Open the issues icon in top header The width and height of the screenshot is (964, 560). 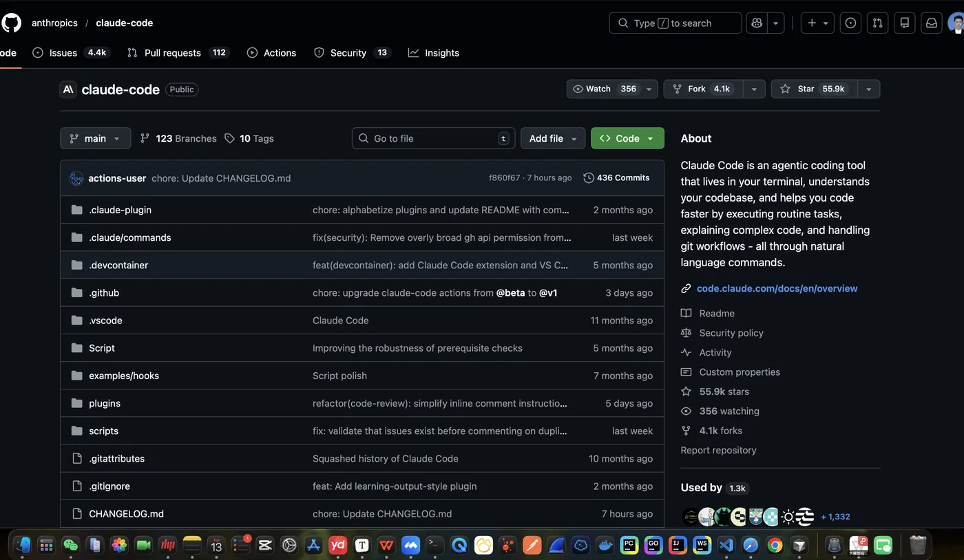pos(850,23)
